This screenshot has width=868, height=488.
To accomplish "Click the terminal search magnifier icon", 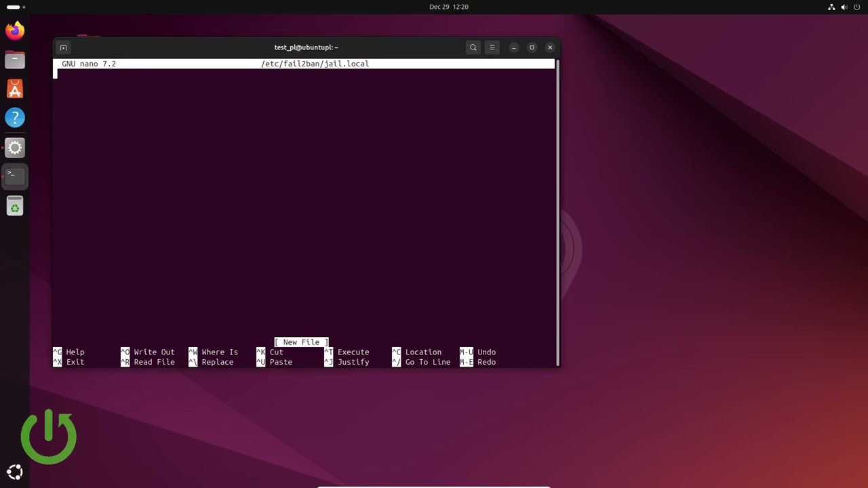I will [x=473, y=47].
